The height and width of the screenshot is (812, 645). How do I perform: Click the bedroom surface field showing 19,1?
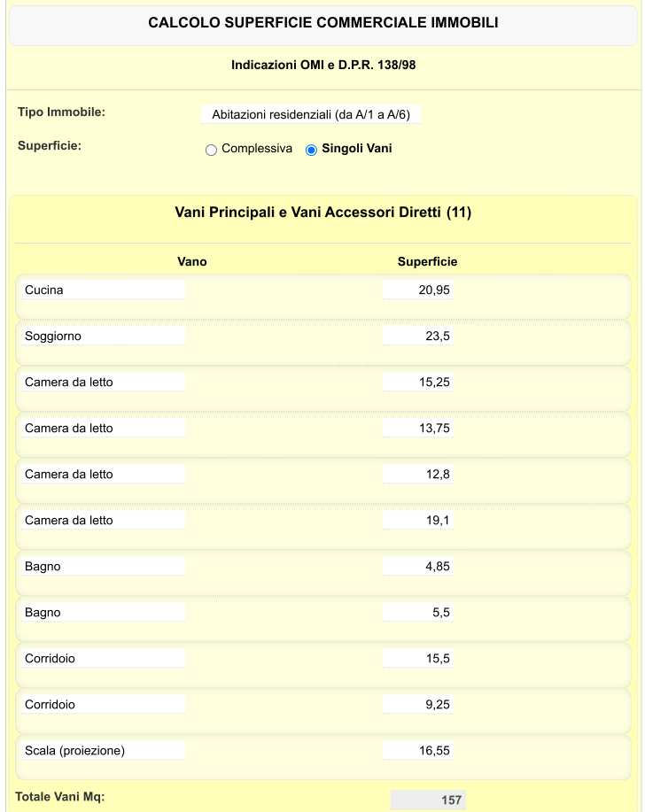(417, 520)
